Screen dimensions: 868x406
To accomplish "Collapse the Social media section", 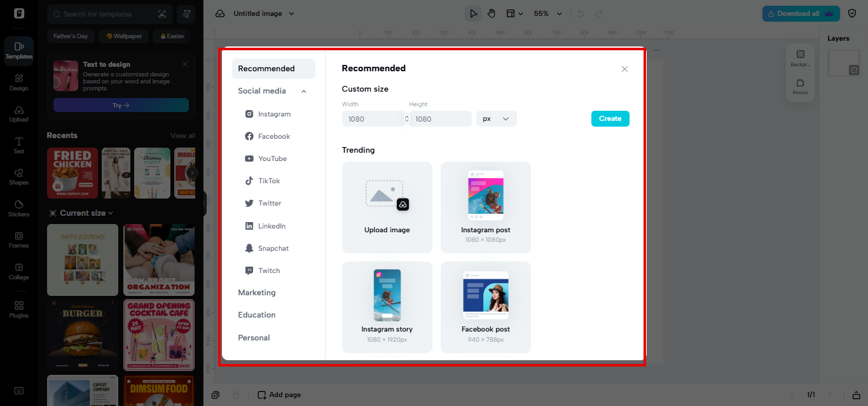I will [303, 90].
